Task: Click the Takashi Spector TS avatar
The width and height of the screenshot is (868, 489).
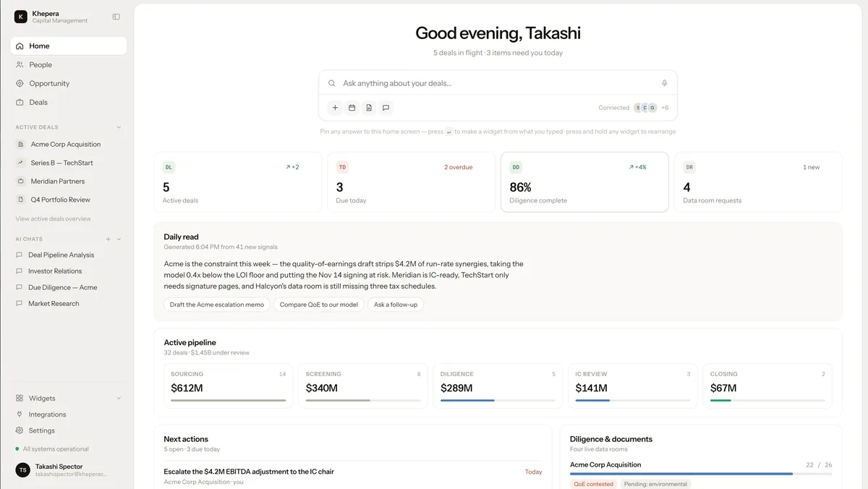Action: click(x=22, y=470)
